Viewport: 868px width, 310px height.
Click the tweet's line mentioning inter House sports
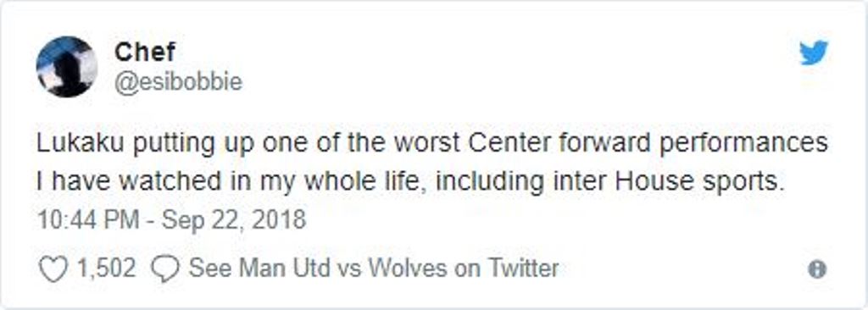[411, 181]
